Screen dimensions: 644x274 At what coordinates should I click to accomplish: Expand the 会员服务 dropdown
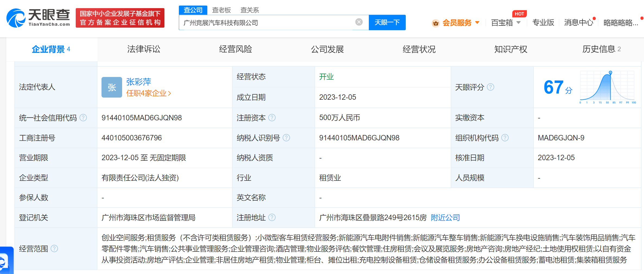coord(477,22)
